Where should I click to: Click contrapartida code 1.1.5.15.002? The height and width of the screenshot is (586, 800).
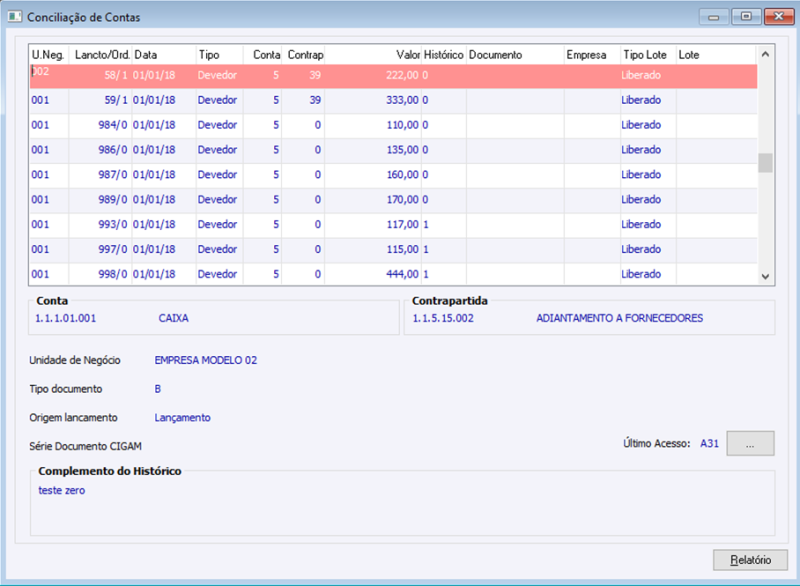443,318
